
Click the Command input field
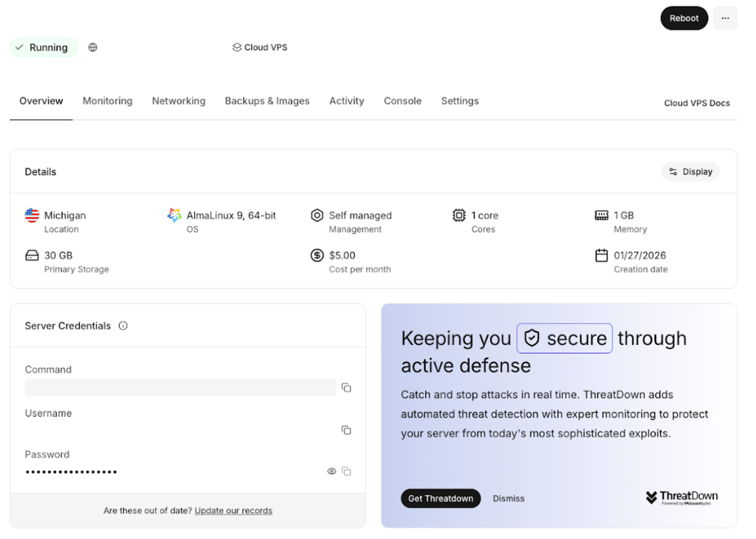coord(180,388)
